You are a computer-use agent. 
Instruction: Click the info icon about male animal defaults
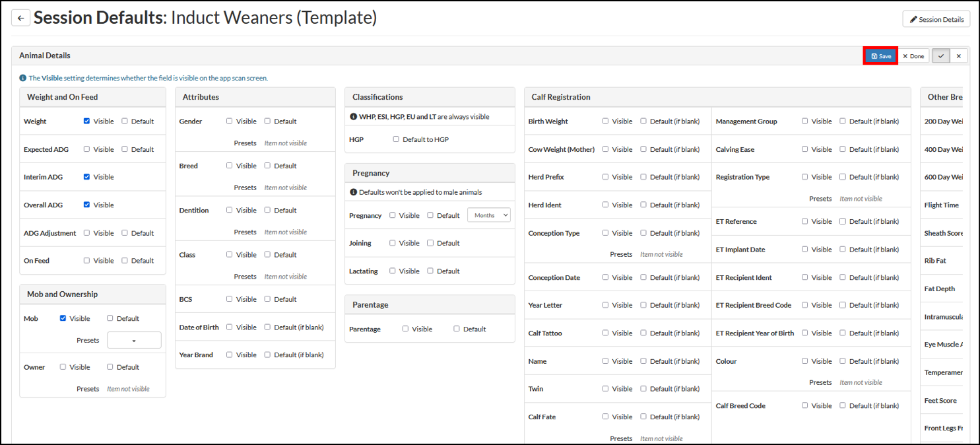[x=352, y=193]
